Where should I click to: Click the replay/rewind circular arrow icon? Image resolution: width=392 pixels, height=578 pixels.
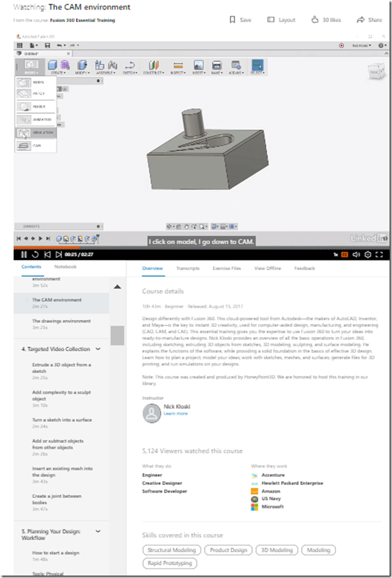tap(35, 254)
